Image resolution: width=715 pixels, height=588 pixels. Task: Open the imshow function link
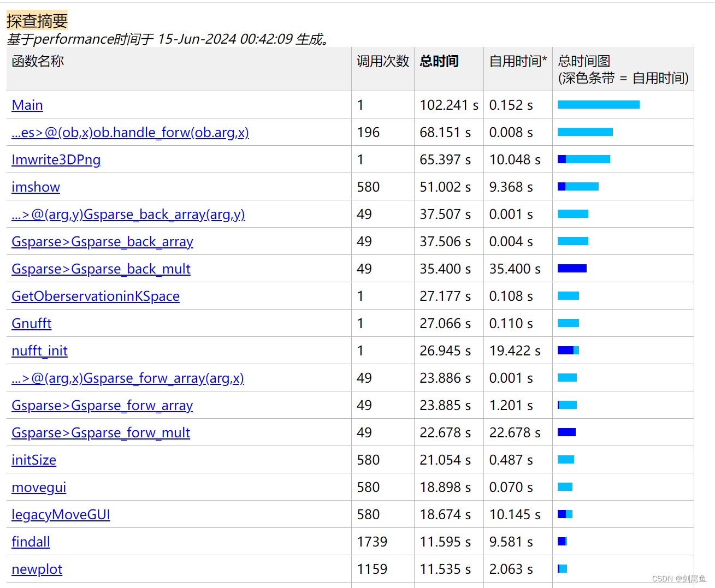[36, 187]
